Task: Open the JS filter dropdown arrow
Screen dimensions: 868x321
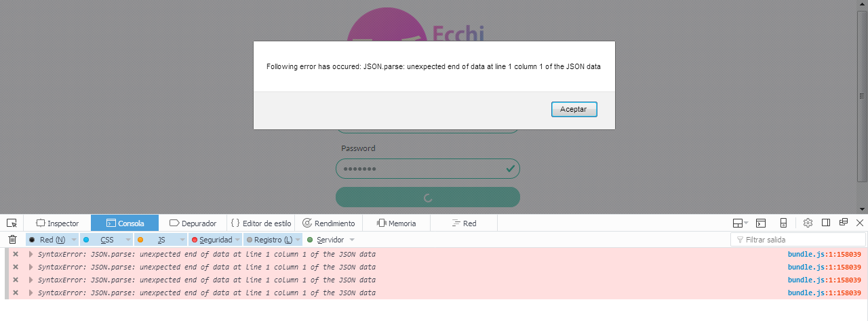Action: 182,240
